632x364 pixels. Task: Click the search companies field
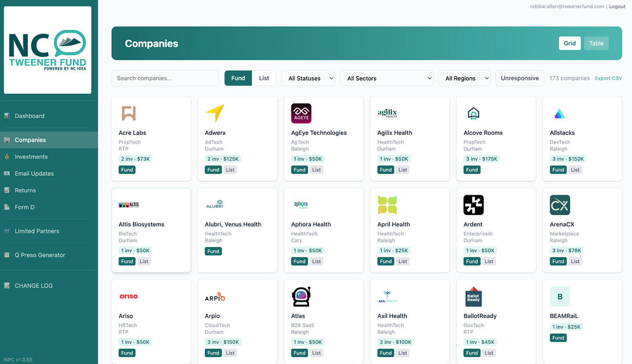coord(165,78)
